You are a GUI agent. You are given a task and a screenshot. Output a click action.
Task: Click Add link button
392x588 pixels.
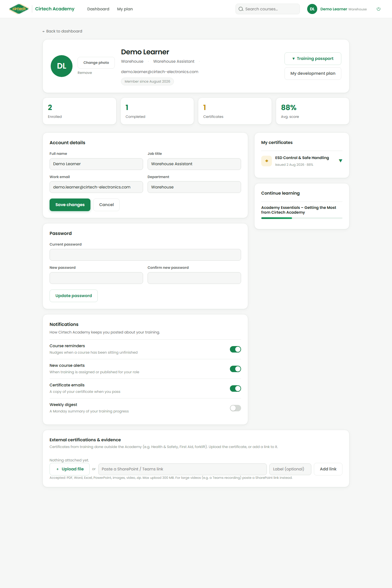(x=328, y=469)
